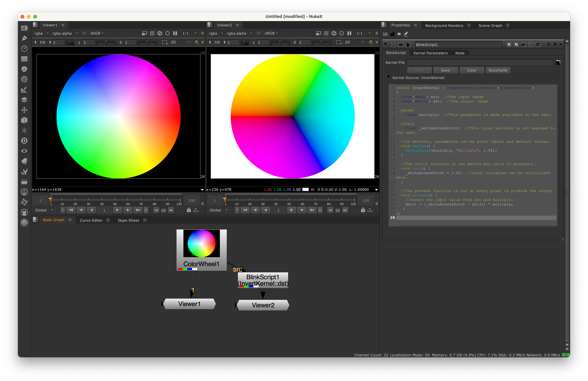Viewport: 588px width, 381px height.
Task: Open the Time nodes clock menu
Action: pyautogui.click(x=24, y=49)
